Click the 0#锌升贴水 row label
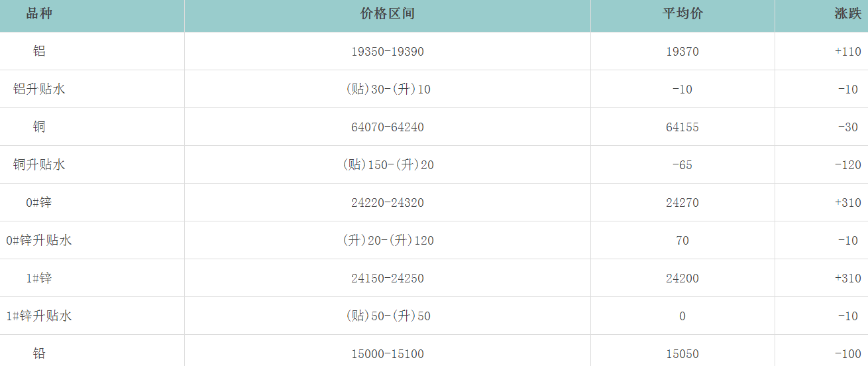This screenshot has width=868, height=366. point(39,240)
